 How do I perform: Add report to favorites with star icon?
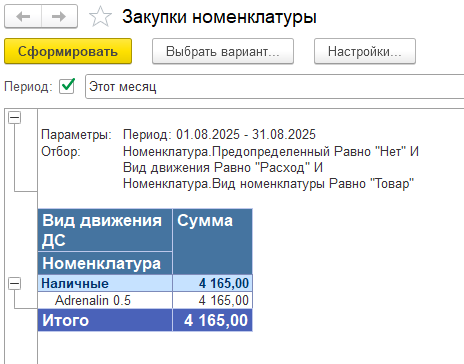100,17
